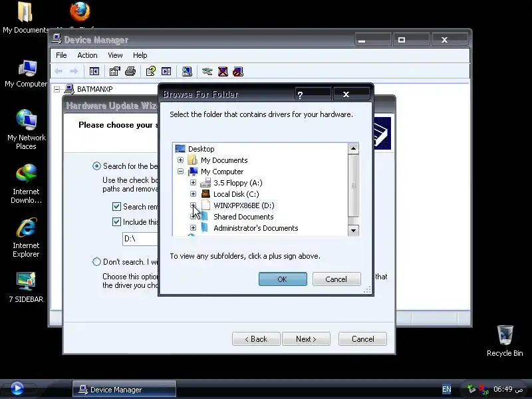This screenshot has height=399, width=532.
Task: Open the File menu
Action: coord(61,55)
